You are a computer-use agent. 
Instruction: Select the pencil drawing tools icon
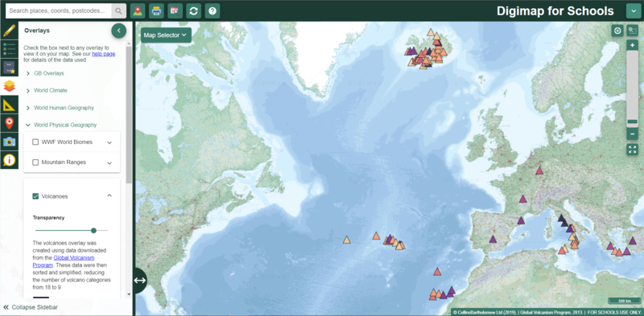tap(9, 31)
